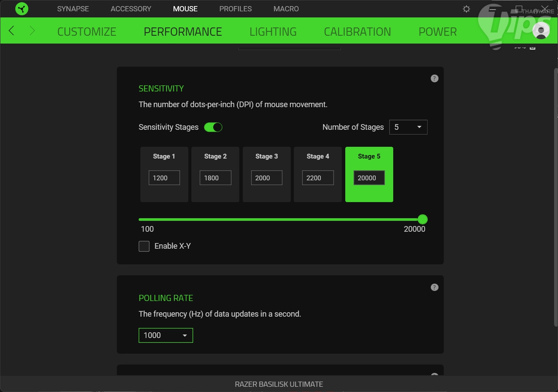Image resolution: width=558 pixels, height=392 pixels.
Task: Select the PERFORMANCE subtab
Action: click(x=183, y=32)
